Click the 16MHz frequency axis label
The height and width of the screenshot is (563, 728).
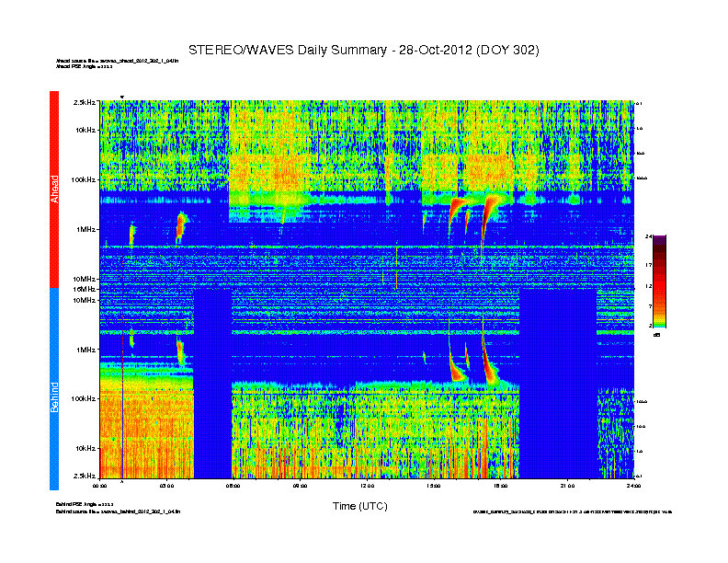85,289
